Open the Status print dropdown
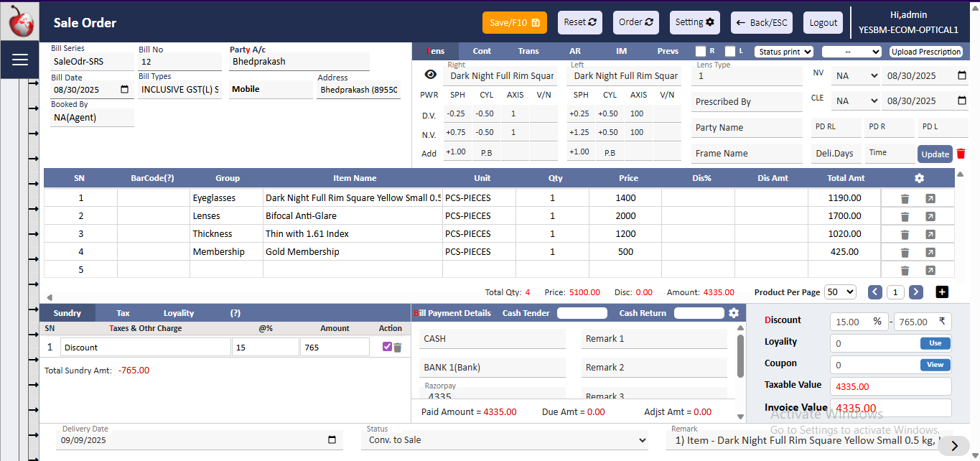The image size is (980, 461). click(783, 52)
